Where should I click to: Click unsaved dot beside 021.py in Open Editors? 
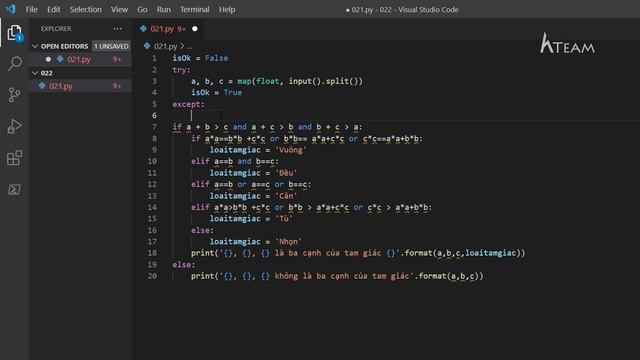coord(48,59)
